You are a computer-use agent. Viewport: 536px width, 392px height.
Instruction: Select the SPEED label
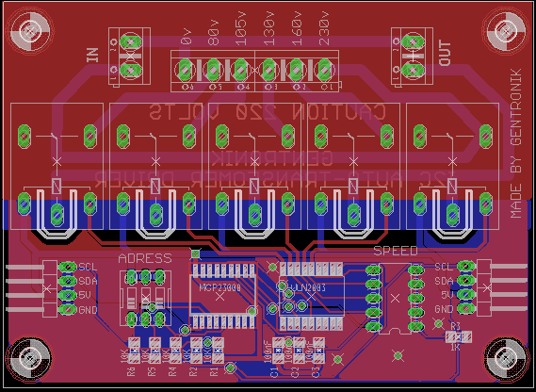point(396,251)
